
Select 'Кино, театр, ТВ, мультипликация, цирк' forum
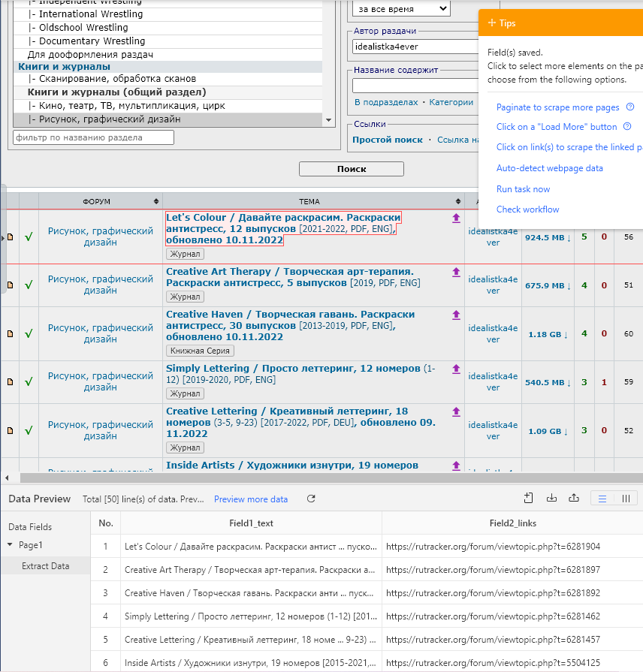tap(168, 105)
